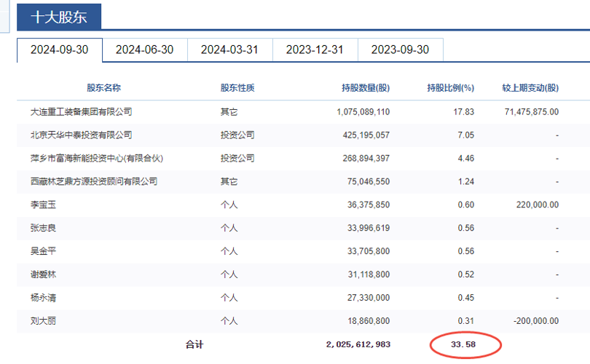Click the holding value 27,330,000
This screenshot has height=364, width=590.
369,298
